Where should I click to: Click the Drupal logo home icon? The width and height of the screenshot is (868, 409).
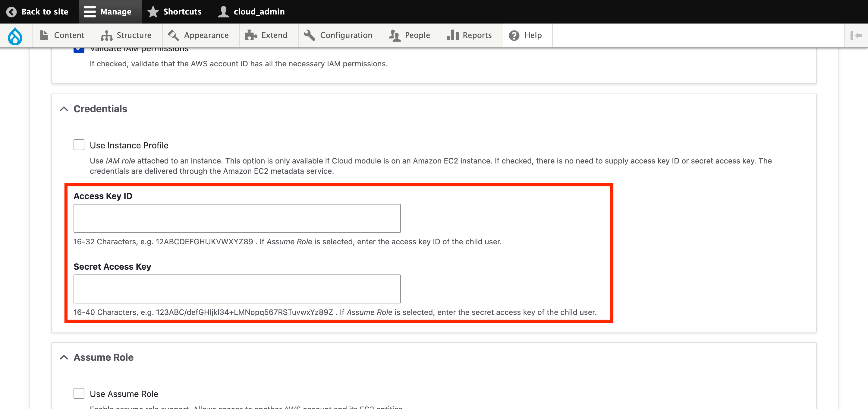pos(15,35)
